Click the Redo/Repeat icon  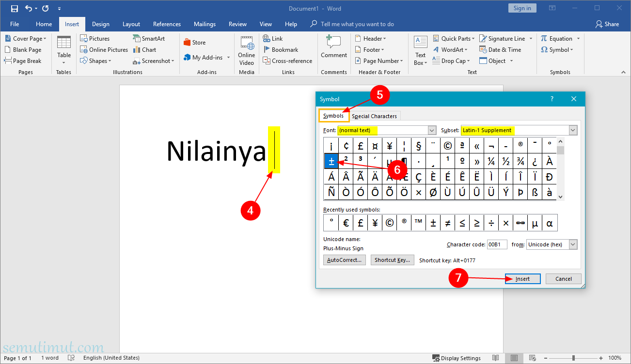tap(45, 8)
